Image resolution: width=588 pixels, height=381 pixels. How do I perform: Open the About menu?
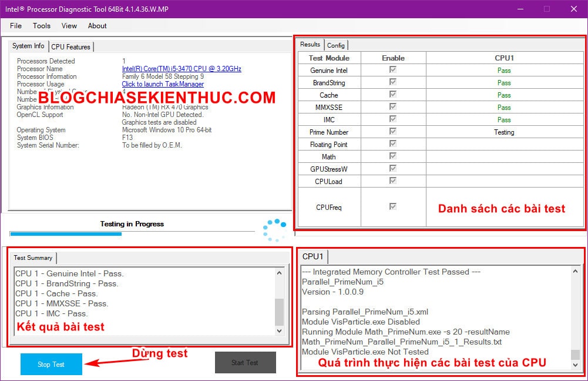[x=97, y=26]
